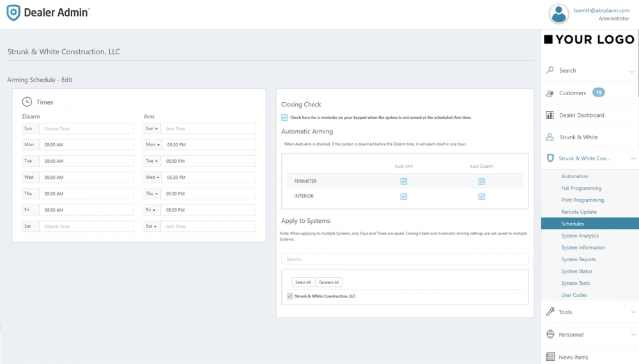Open Full Programming in sidebar
The image size is (639, 364).
coord(581,188)
